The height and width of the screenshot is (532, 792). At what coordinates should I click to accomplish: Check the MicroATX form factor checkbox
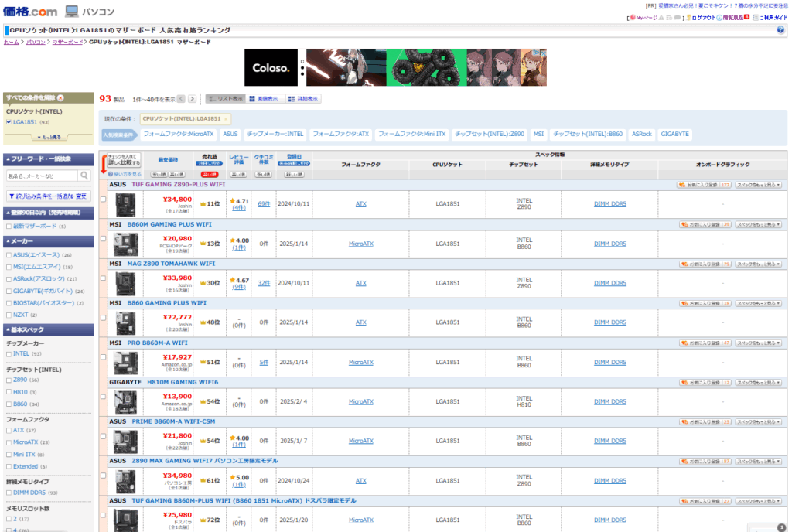click(x=9, y=442)
